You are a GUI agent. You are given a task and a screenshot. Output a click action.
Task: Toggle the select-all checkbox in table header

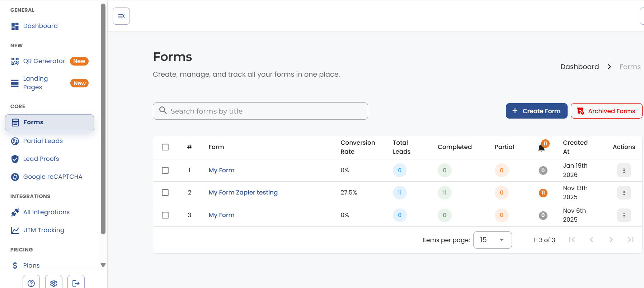pos(165,147)
